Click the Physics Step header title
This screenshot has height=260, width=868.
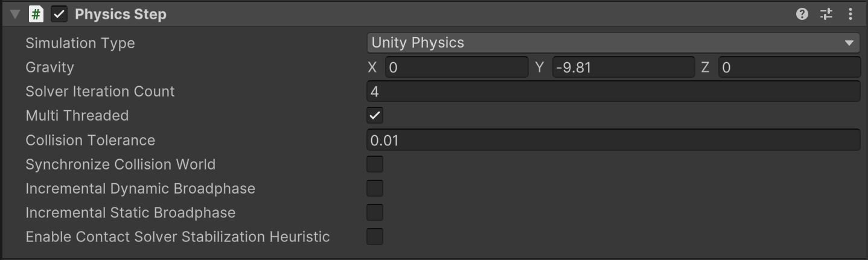(120, 14)
